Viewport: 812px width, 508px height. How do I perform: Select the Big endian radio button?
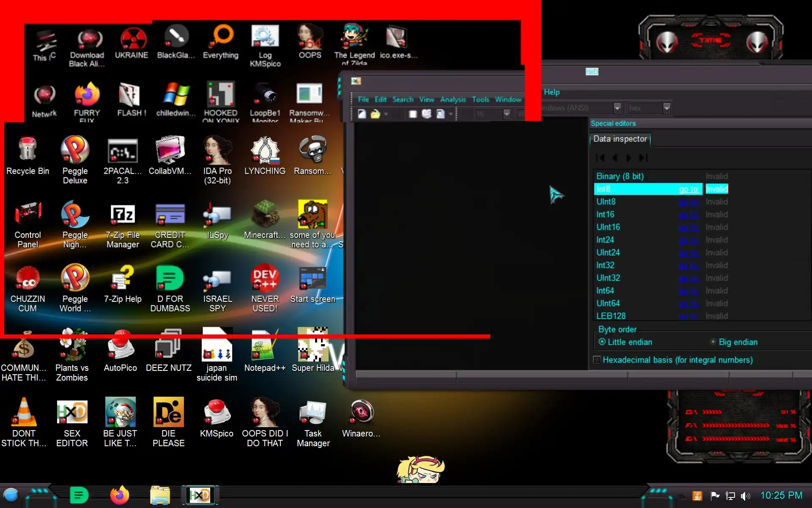point(713,342)
